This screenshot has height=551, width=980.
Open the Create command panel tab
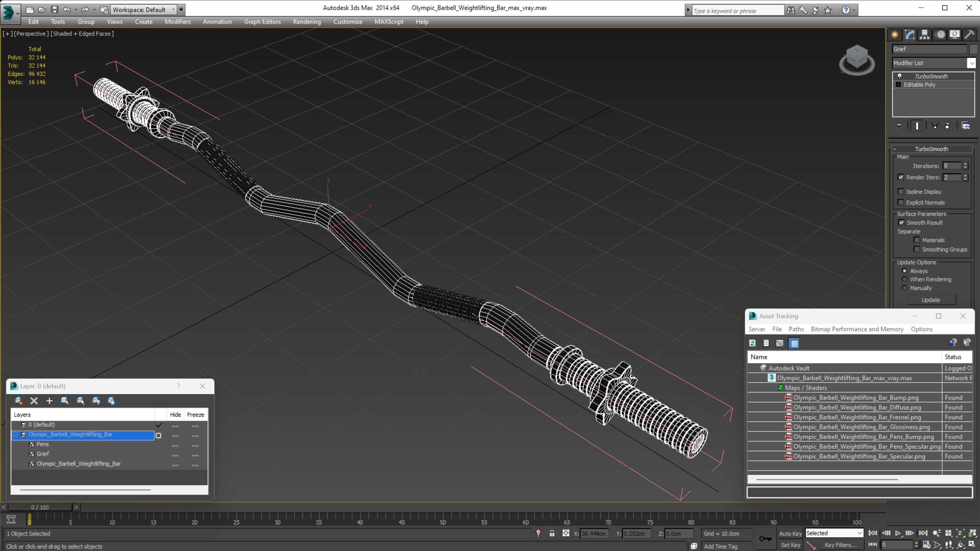894,35
